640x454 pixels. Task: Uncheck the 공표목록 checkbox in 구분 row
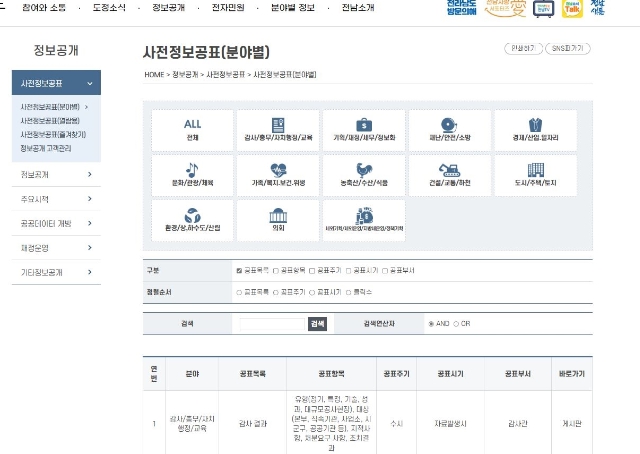pyautogui.click(x=239, y=270)
